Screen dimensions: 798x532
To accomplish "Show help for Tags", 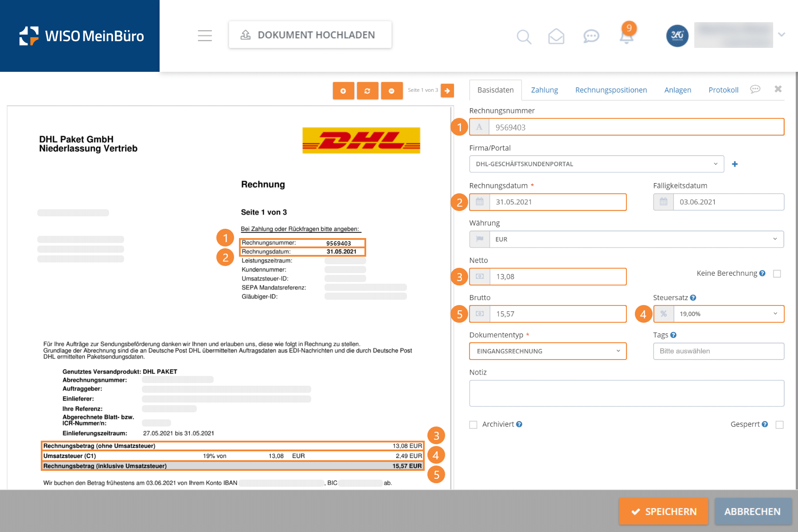I will click(x=673, y=335).
